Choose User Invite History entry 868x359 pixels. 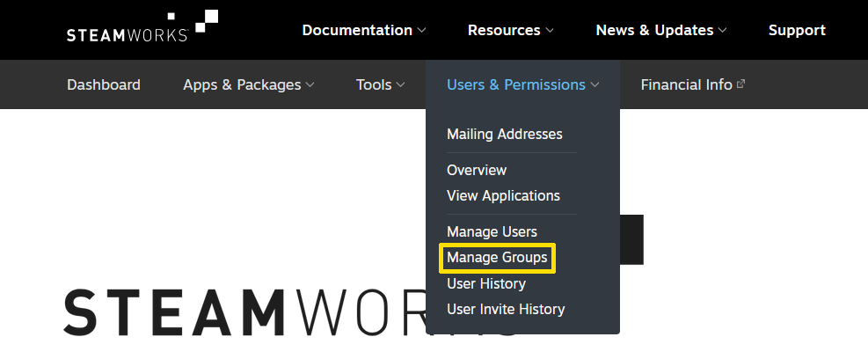pyautogui.click(x=506, y=309)
